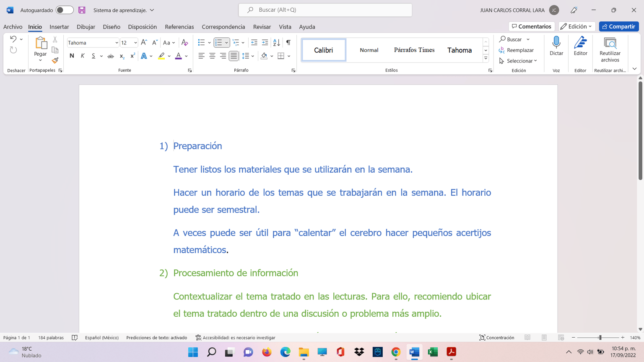Click Reemplazar in Edición group
644x362 pixels.
coord(516,50)
